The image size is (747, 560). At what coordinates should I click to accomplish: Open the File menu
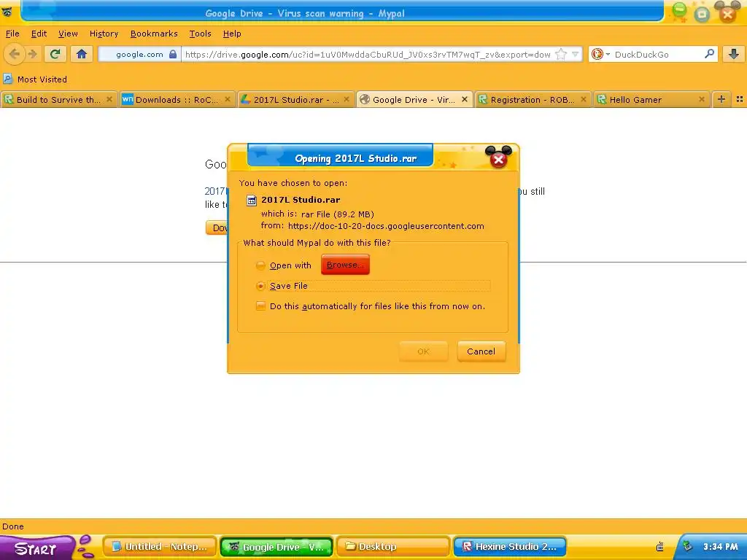(12, 34)
